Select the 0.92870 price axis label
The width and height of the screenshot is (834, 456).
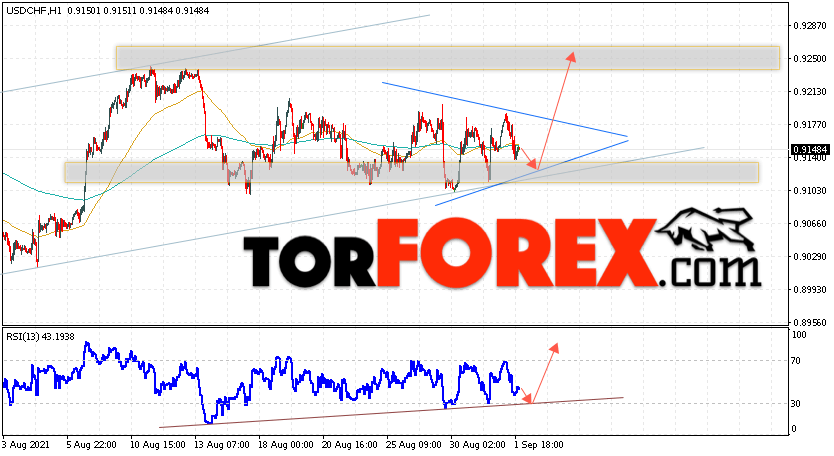[810, 26]
